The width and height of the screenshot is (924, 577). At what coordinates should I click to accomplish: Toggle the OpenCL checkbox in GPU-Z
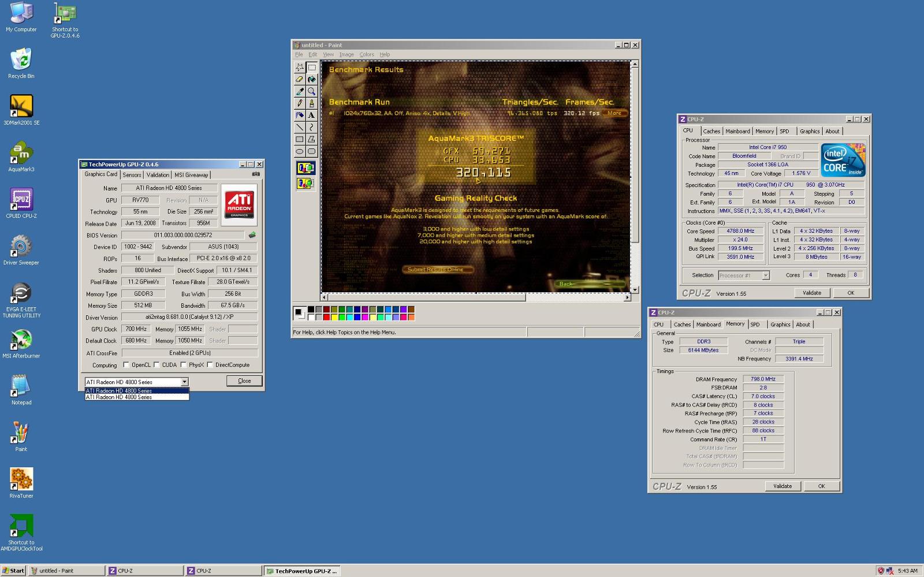pyautogui.click(x=126, y=365)
